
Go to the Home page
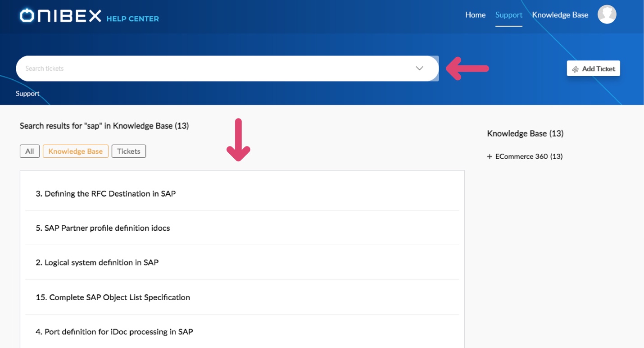[x=475, y=15]
